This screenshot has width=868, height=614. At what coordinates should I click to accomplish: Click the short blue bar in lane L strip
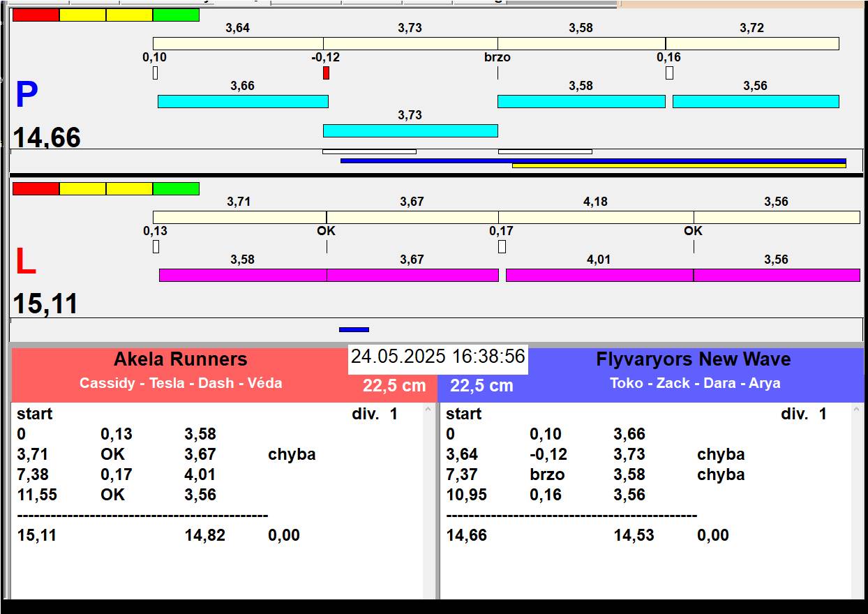(x=354, y=329)
